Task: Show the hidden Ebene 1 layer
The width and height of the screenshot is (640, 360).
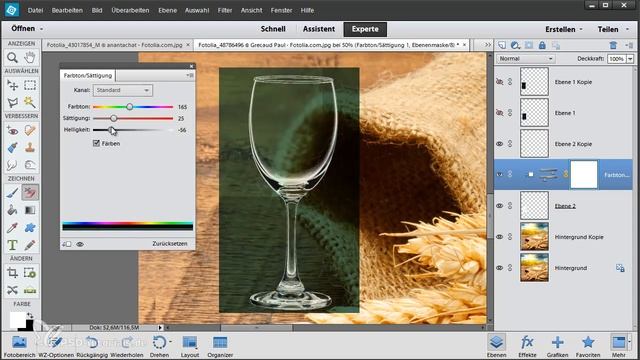Action: pyautogui.click(x=500, y=113)
